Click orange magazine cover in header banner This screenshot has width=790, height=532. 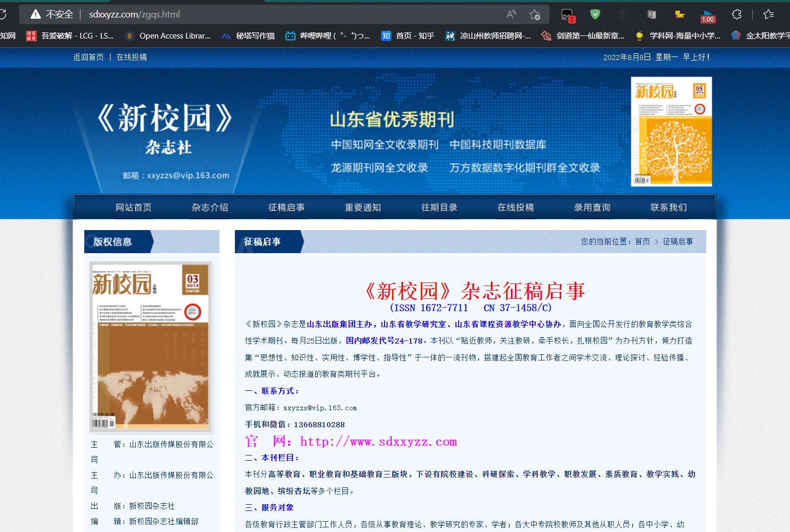(x=671, y=131)
